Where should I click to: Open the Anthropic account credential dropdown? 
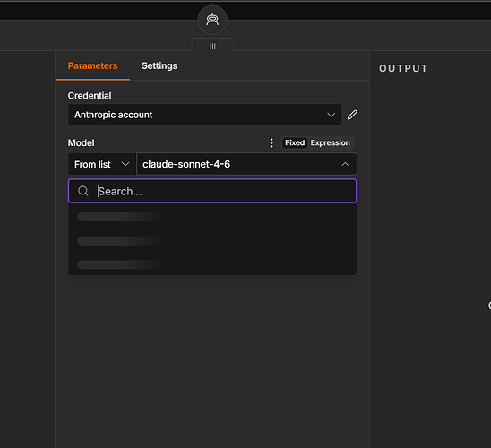tap(204, 115)
